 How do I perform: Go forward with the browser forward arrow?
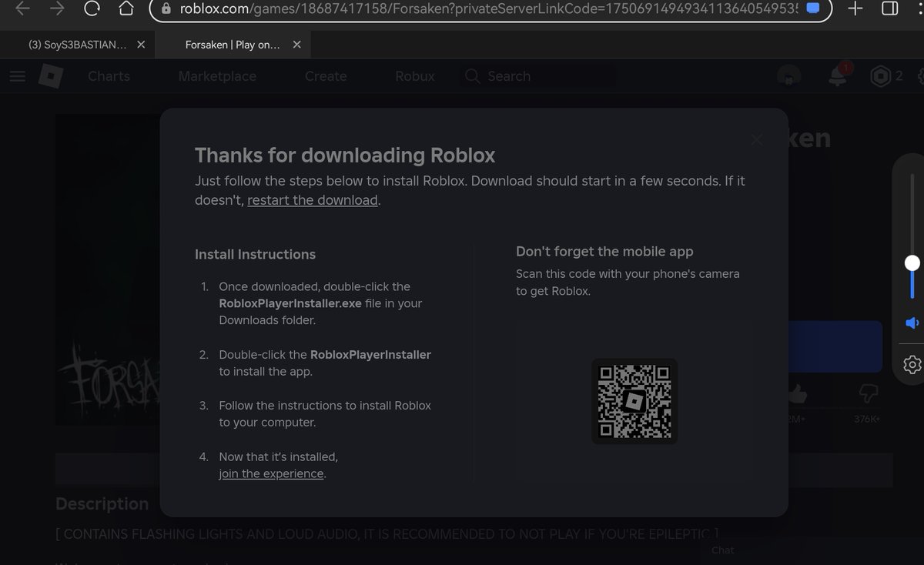pos(56,9)
